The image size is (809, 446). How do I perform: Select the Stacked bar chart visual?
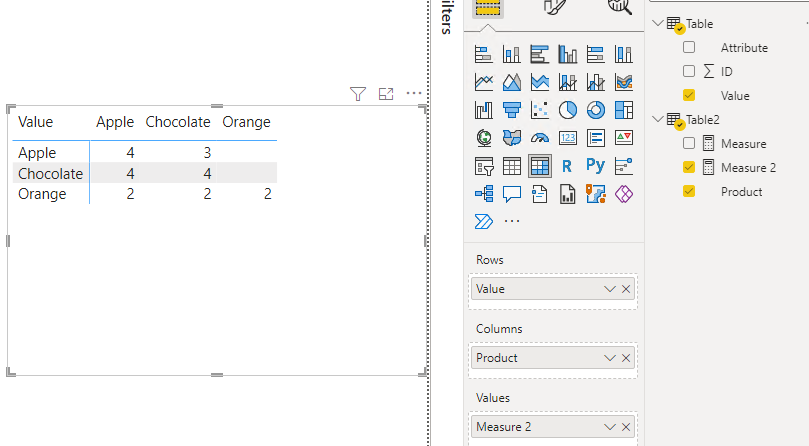pos(483,54)
